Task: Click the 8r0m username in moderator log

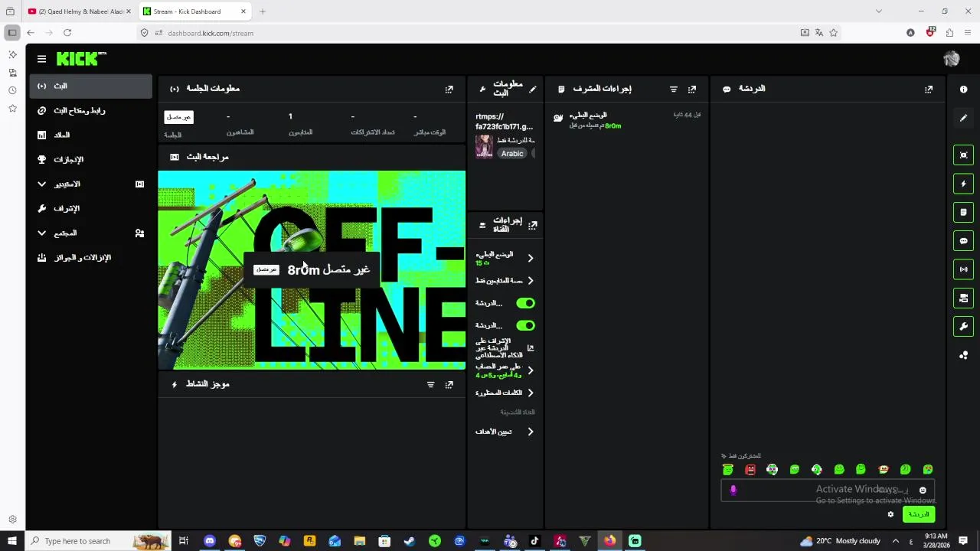Action: [612, 126]
